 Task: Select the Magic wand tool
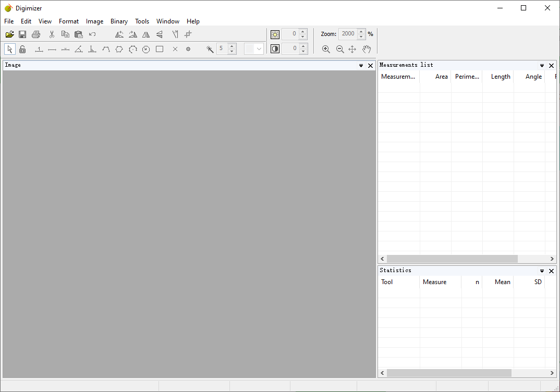click(210, 50)
